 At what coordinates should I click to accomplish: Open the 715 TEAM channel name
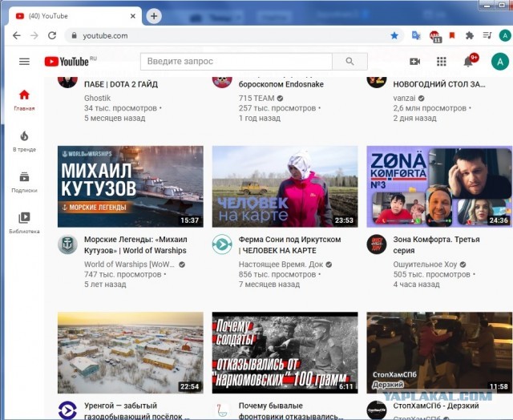(x=256, y=98)
